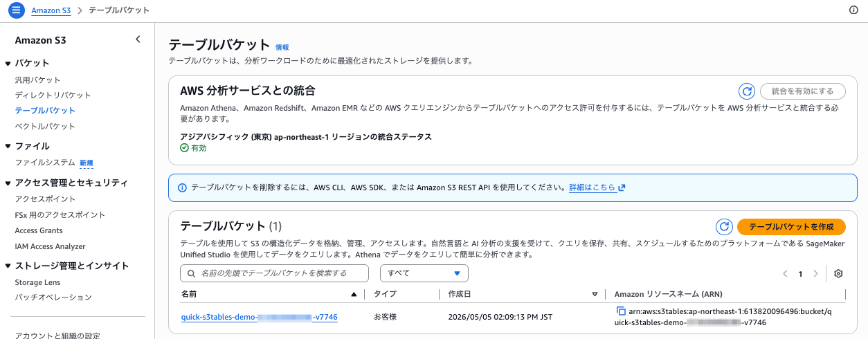Image resolution: width=868 pixels, height=339 pixels.
Task: Open the 情報 link beside the page title
Action: [282, 48]
